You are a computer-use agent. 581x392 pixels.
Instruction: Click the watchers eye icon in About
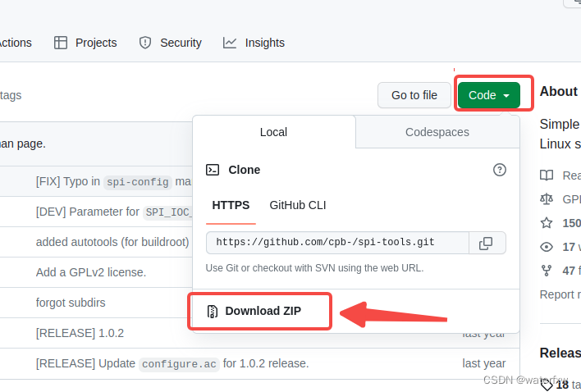(x=547, y=247)
